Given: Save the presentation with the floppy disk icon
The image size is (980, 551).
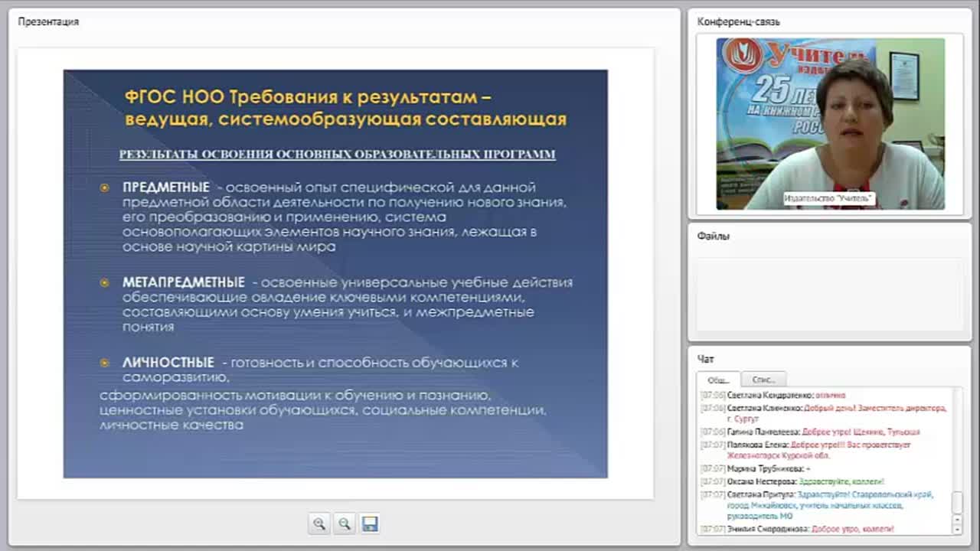Looking at the screenshot, I should (x=370, y=523).
